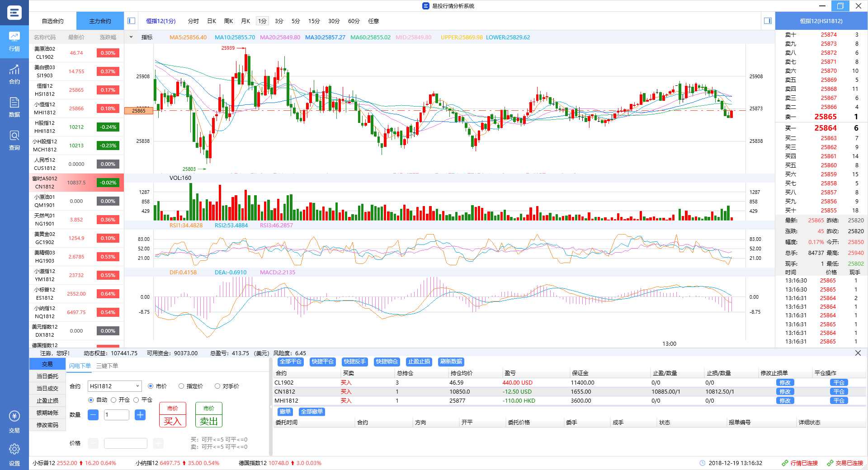868x470 pixels.
Task: Click the 撤单 cancel order button
Action: click(285, 412)
